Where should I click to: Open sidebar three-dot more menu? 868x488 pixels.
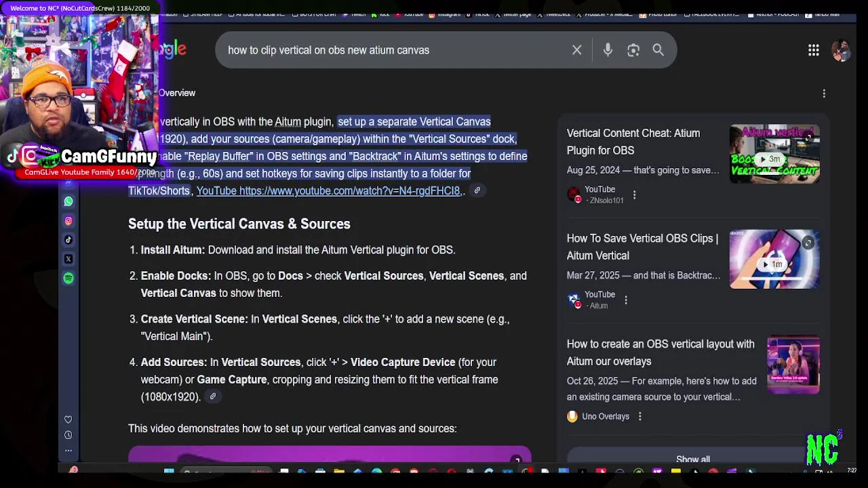pos(68,450)
